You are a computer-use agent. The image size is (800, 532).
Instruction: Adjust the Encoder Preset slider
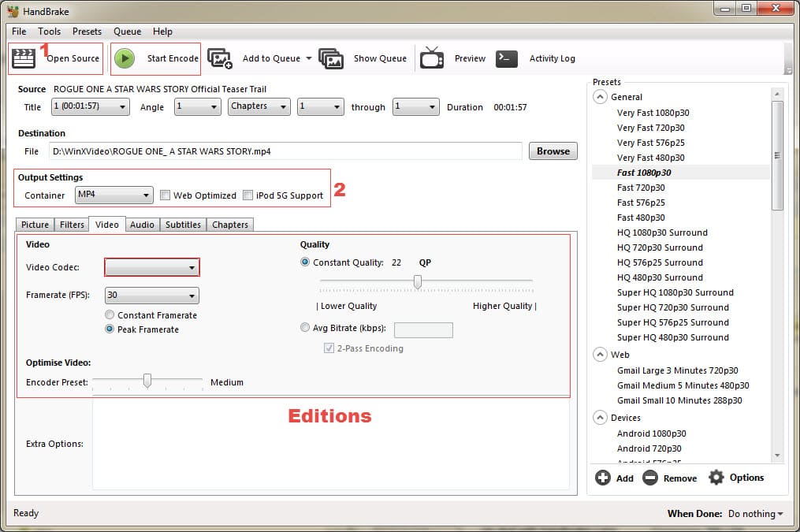[147, 381]
